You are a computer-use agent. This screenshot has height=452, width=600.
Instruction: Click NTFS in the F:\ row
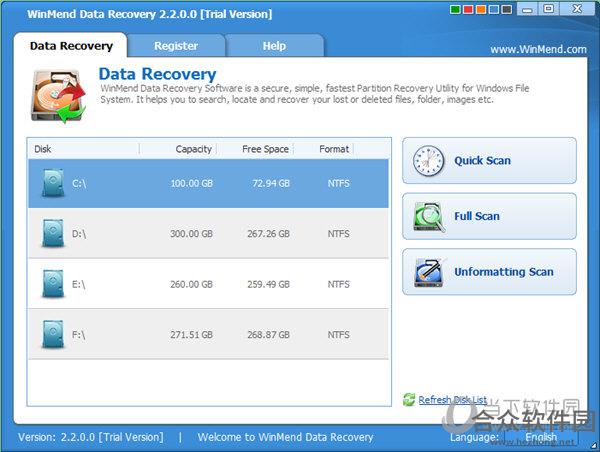coord(338,335)
